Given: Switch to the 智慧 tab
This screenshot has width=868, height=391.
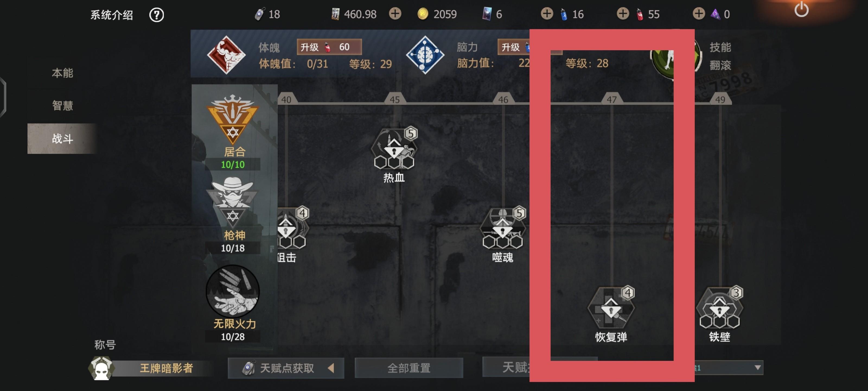Looking at the screenshot, I should tap(62, 106).
